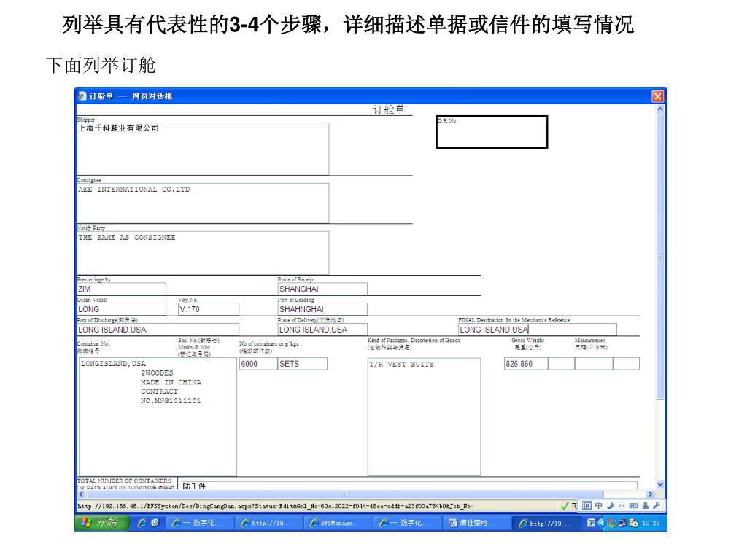Switch to first '一 数字化' taskbar window
Screen dimensions: 747x560
(x=199, y=523)
